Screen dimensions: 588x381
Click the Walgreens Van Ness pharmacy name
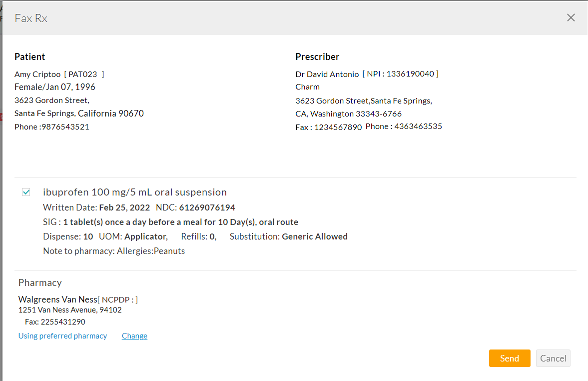point(57,299)
